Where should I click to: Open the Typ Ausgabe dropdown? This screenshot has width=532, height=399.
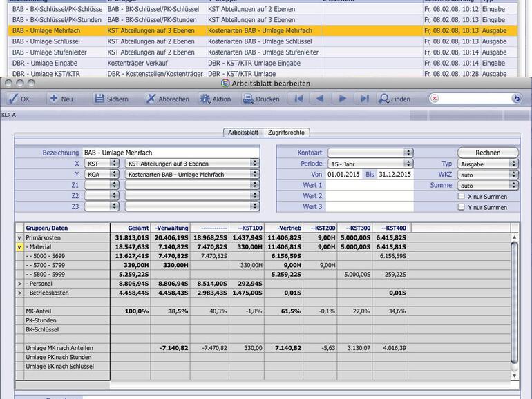tap(487, 164)
